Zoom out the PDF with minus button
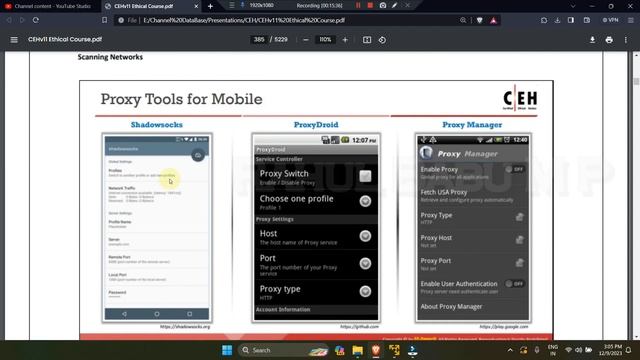 [x=306, y=40]
